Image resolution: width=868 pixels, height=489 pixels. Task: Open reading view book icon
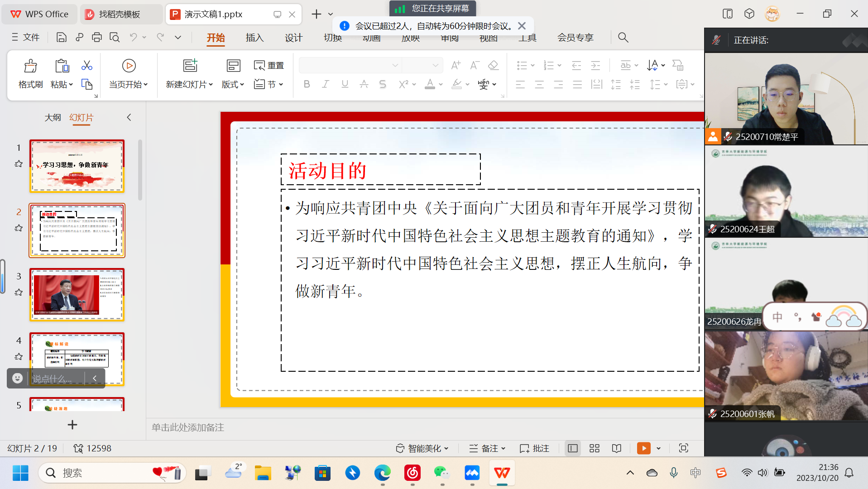coord(616,448)
